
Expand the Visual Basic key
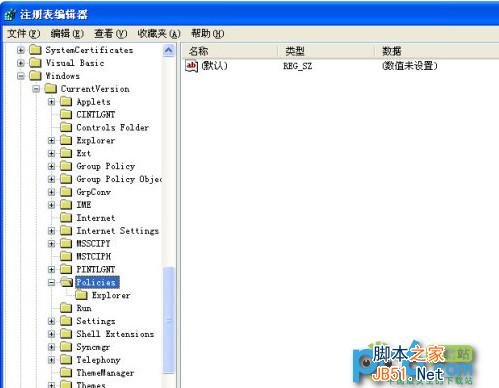[x=21, y=63]
